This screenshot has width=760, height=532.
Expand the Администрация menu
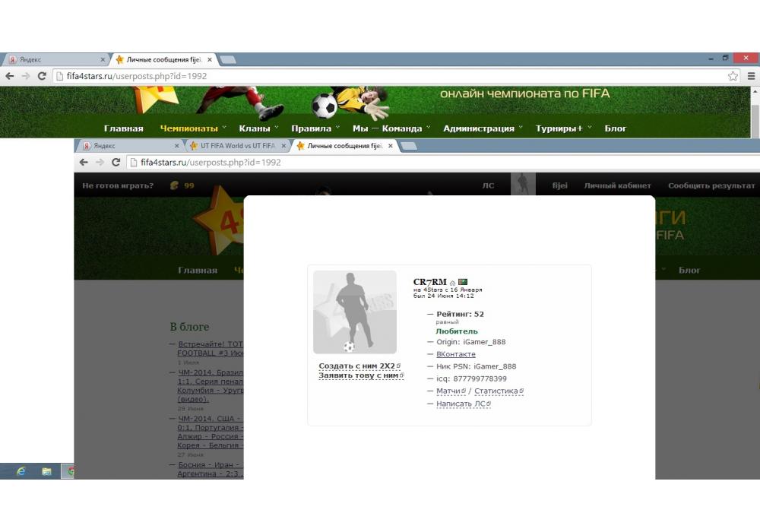[483, 128]
